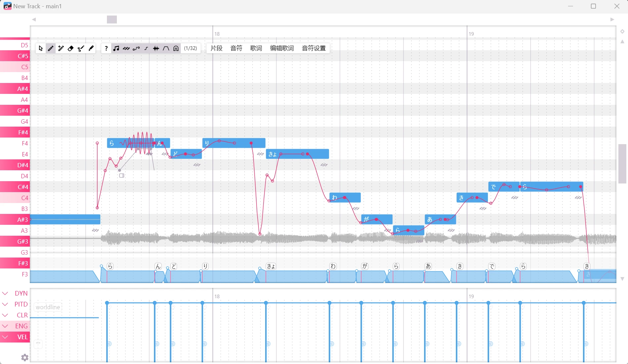
Task: Toggle pitch curve points icon
Action: click(x=136, y=48)
